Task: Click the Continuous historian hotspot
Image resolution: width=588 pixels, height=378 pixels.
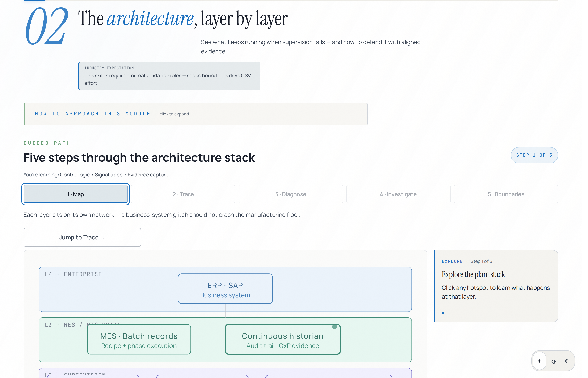Action: click(283, 339)
